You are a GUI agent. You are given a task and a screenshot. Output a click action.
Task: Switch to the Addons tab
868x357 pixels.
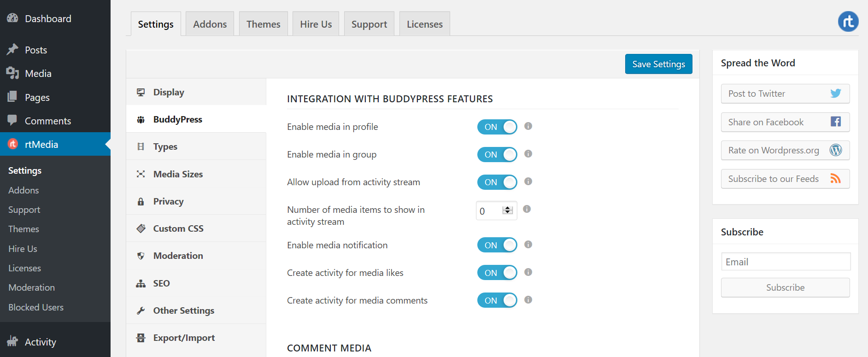(210, 24)
